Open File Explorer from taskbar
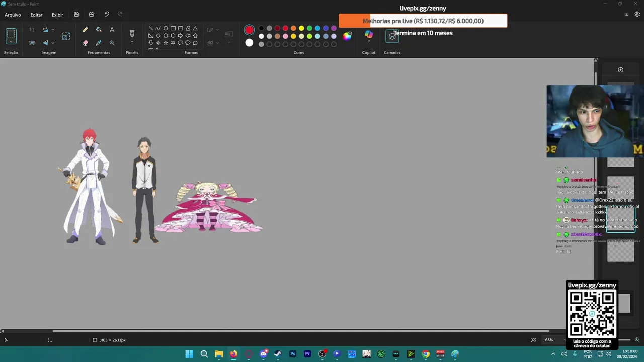644x362 pixels. tap(219, 354)
